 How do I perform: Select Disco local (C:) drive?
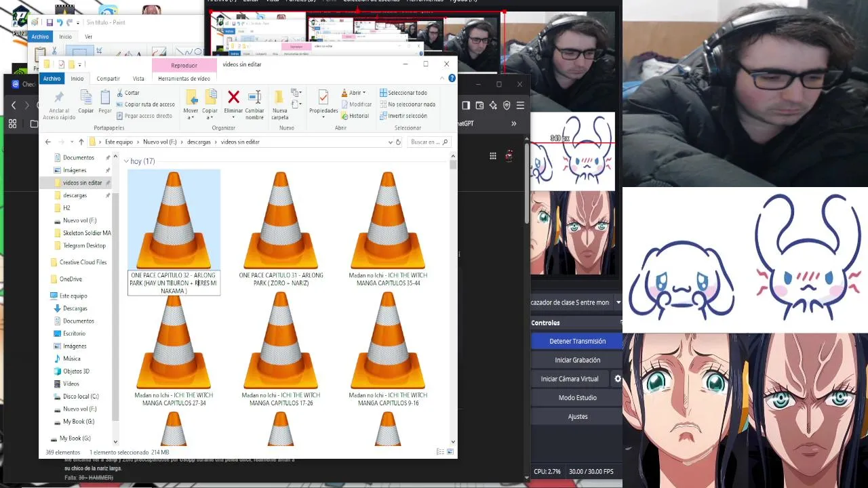coord(81,396)
